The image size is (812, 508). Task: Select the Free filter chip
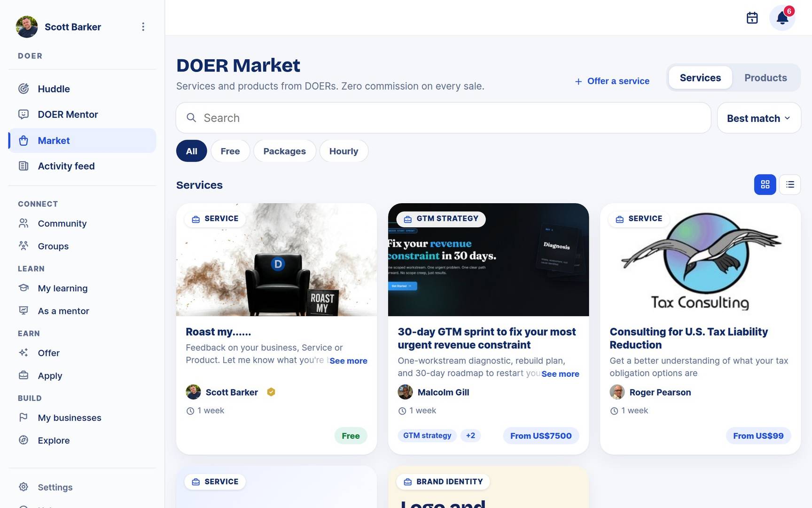click(230, 151)
